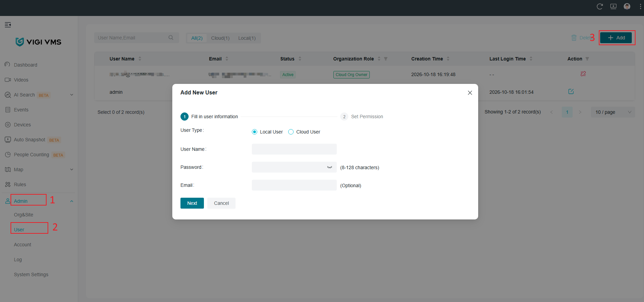This screenshot has height=302, width=644.
Task: Go to the previous page arrow
Action: click(552, 112)
